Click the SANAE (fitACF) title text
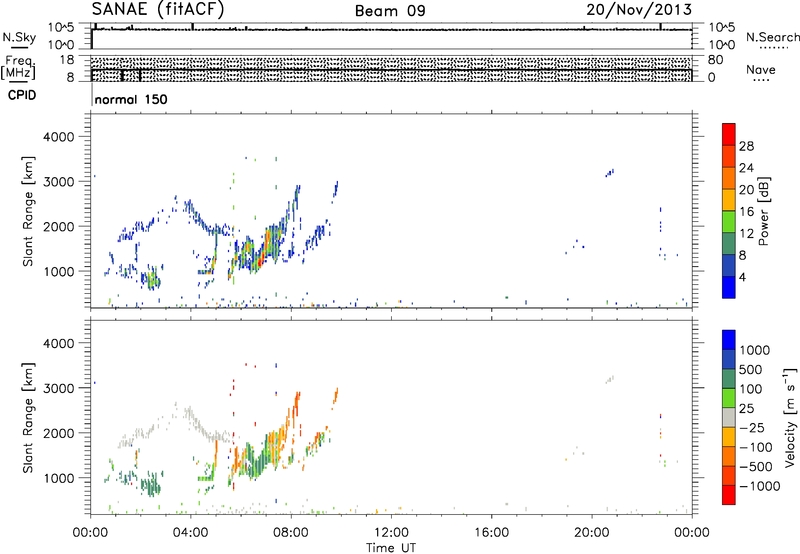Viewport: 800px width, 554px height. [x=158, y=9]
